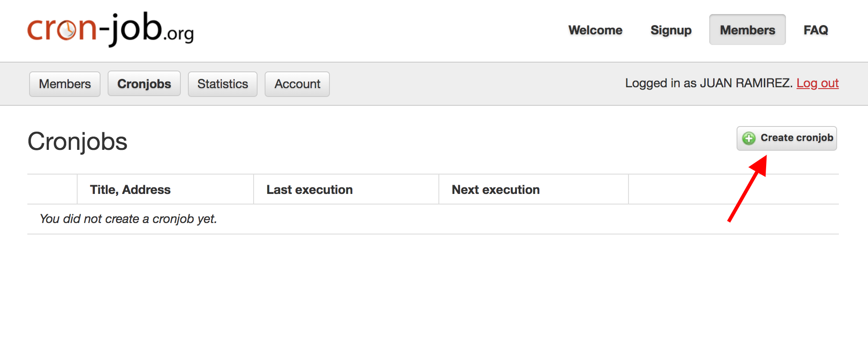Open the Welcome page
Viewport: 868px width, 357px height.
(x=595, y=30)
